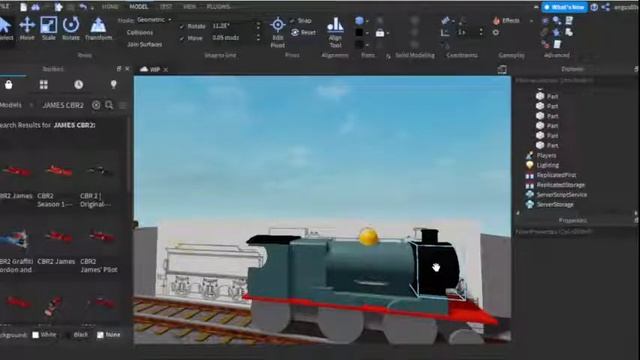The width and height of the screenshot is (640, 360).
Task: Click the What's New button
Action: pos(564,7)
